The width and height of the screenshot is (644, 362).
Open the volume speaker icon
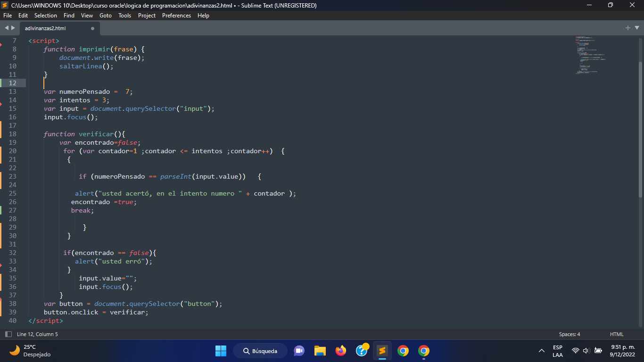[x=586, y=351]
